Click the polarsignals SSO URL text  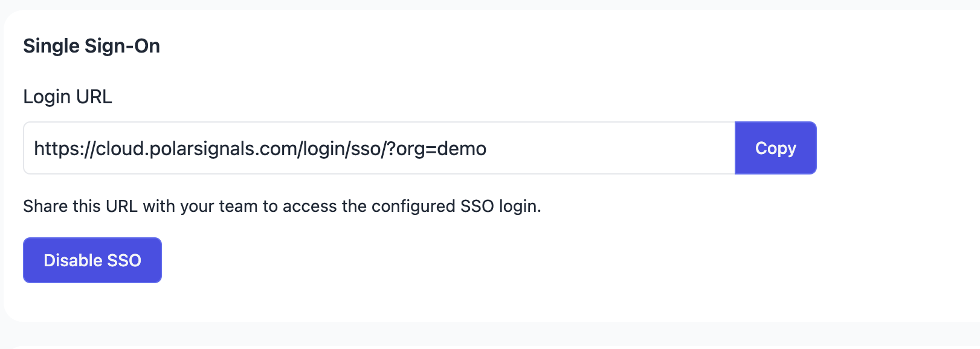260,149
